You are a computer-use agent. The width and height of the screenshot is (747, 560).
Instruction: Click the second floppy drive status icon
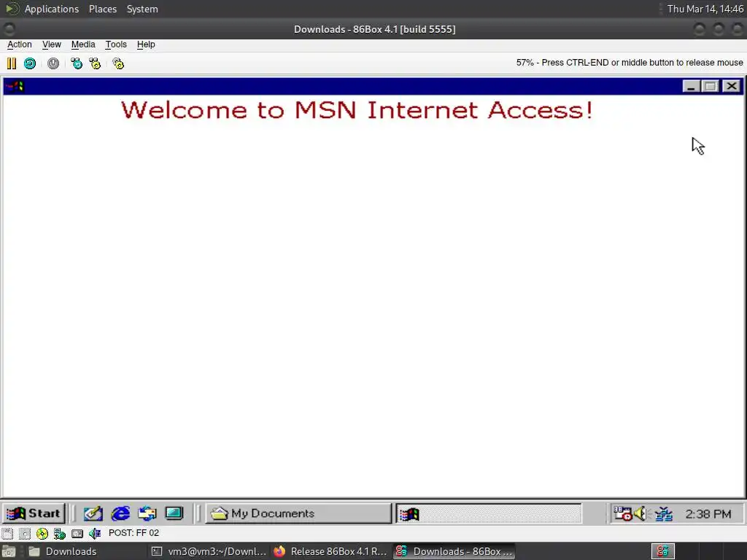point(25,533)
